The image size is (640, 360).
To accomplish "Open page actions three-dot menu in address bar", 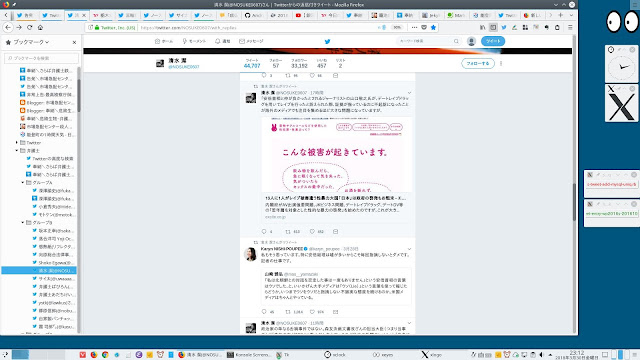I will pos(414,27).
